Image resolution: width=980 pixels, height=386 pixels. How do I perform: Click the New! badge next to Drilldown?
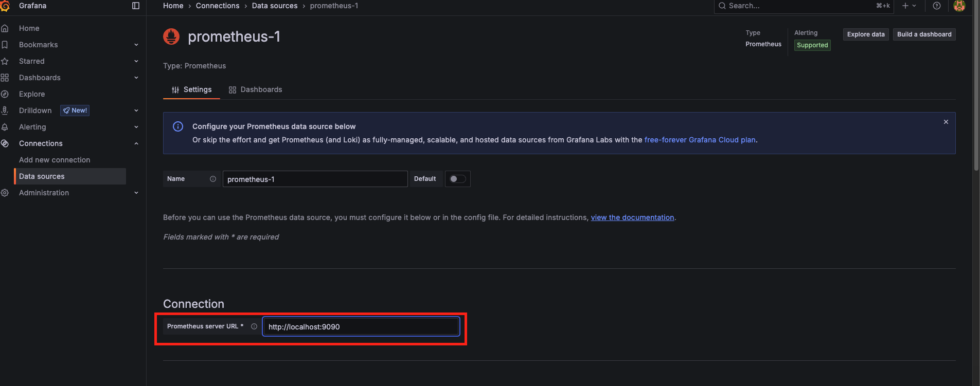[x=75, y=111]
